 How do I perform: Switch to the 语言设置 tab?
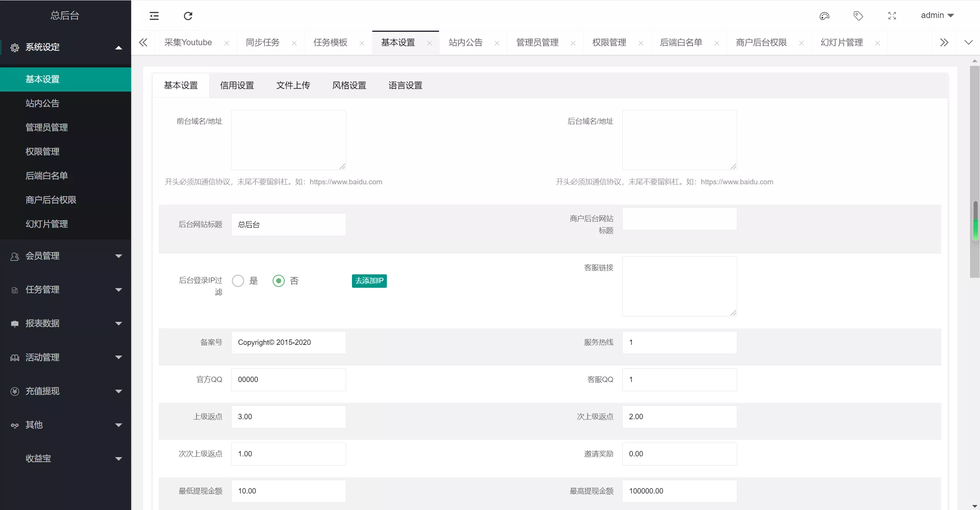coord(405,85)
